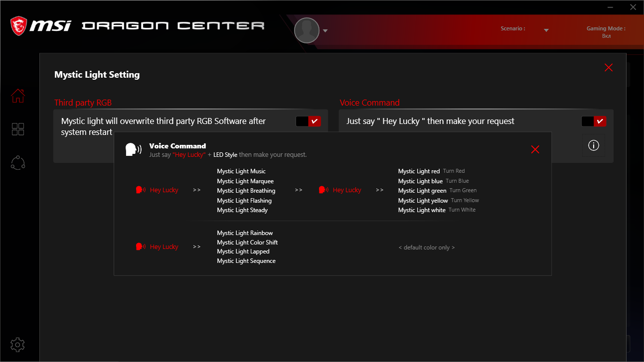
Task: Select the 'Mystic Light Steady' command text
Action: 242,210
